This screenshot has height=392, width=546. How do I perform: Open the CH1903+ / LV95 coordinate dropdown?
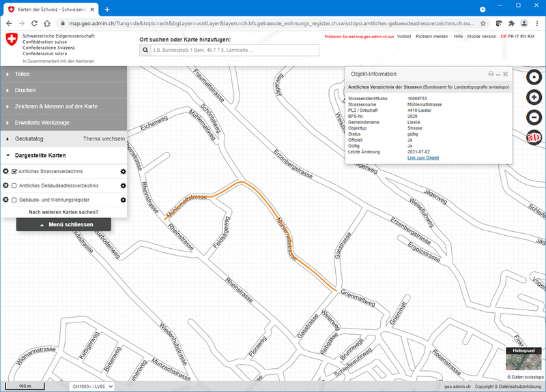(92, 387)
